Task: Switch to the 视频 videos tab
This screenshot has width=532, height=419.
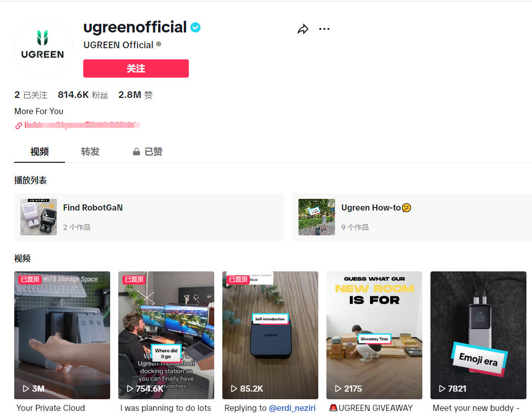Action: 40,152
